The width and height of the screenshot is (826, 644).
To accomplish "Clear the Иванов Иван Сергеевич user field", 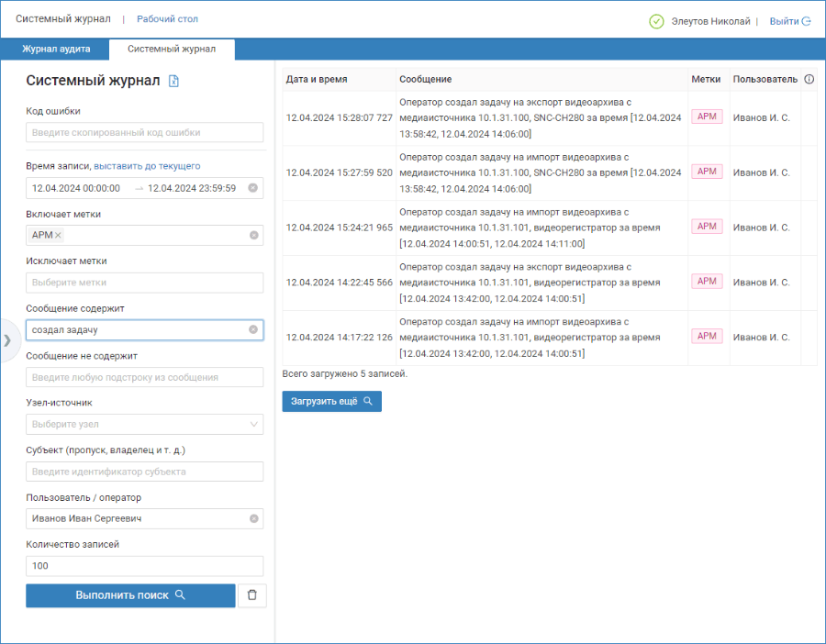I will click(x=254, y=518).
